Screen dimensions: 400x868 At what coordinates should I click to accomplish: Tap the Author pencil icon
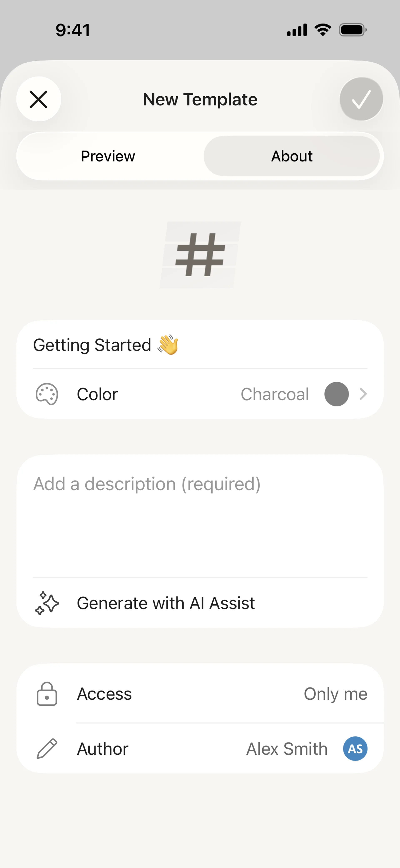[x=47, y=749]
